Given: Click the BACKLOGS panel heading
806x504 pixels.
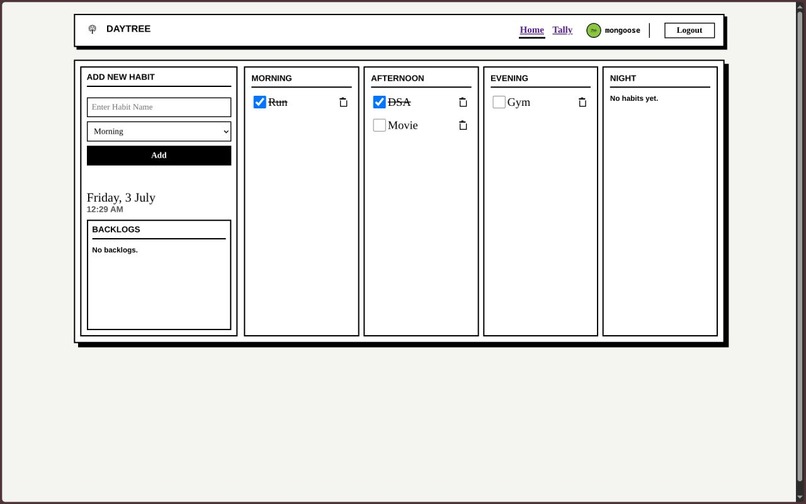Looking at the screenshot, I should 116,229.
